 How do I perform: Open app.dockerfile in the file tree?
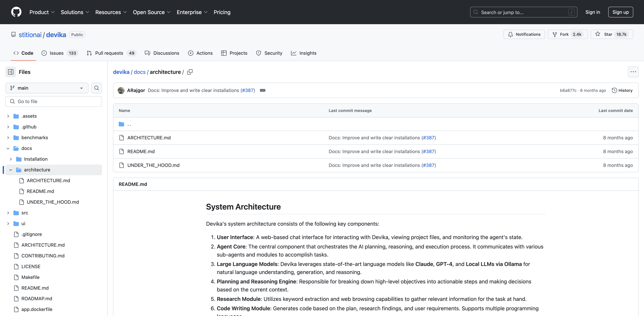pos(37,309)
